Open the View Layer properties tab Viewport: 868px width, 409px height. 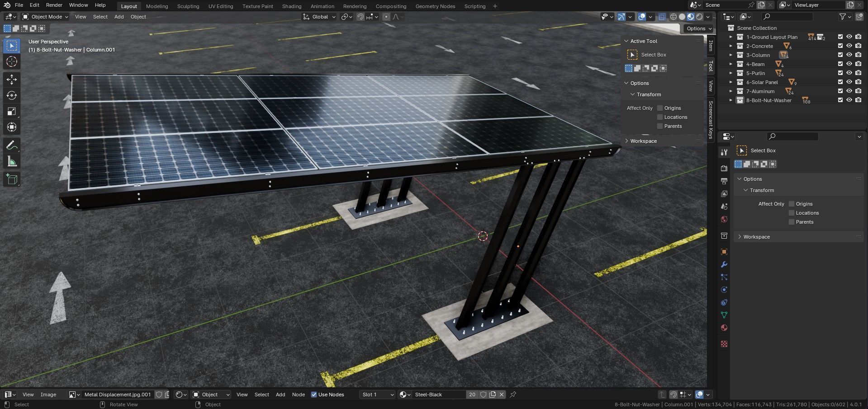pyautogui.click(x=724, y=193)
